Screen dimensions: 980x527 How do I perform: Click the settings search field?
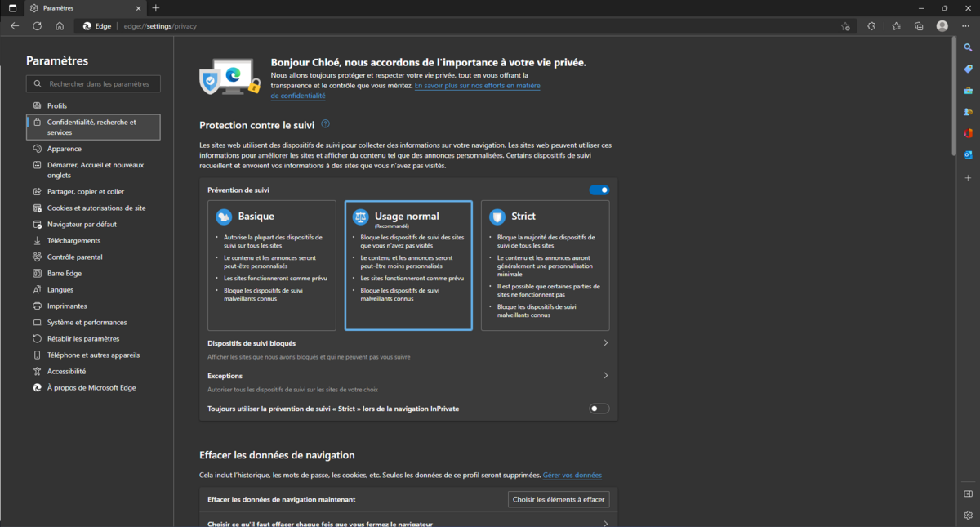(x=93, y=83)
